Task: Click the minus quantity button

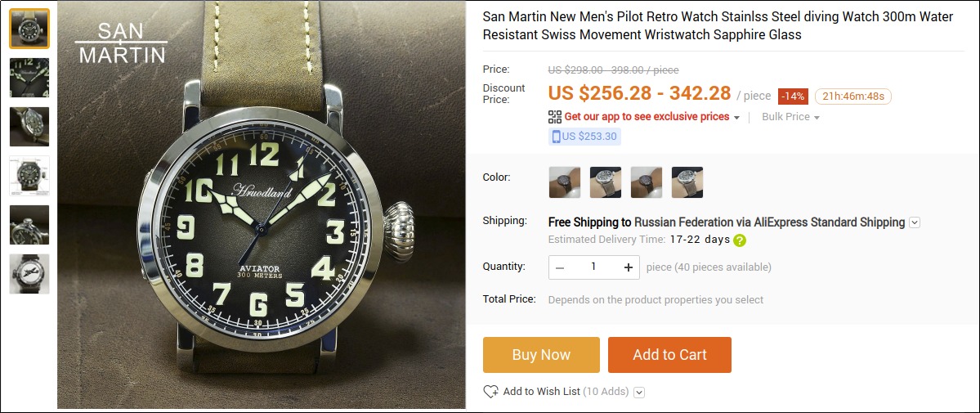Action: coord(560,267)
